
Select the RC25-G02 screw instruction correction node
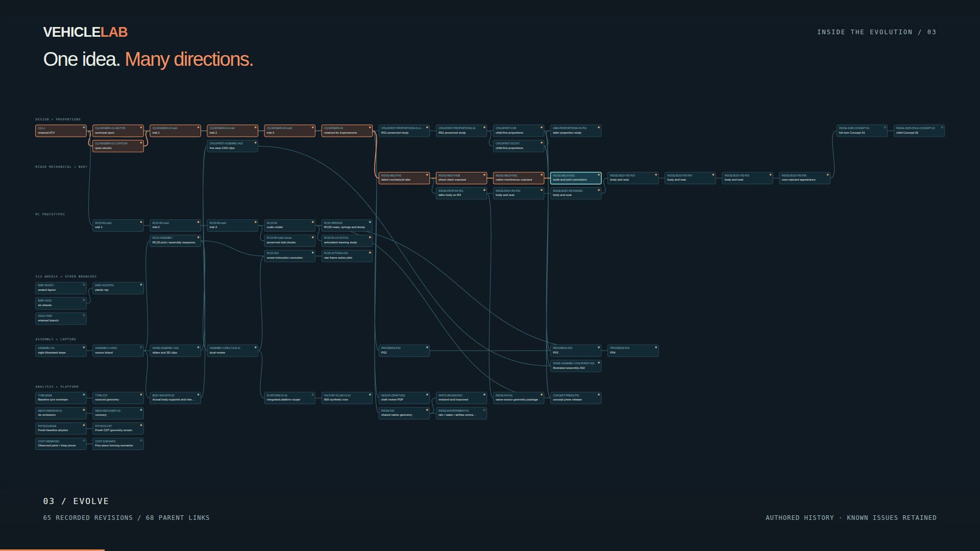coord(289,256)
